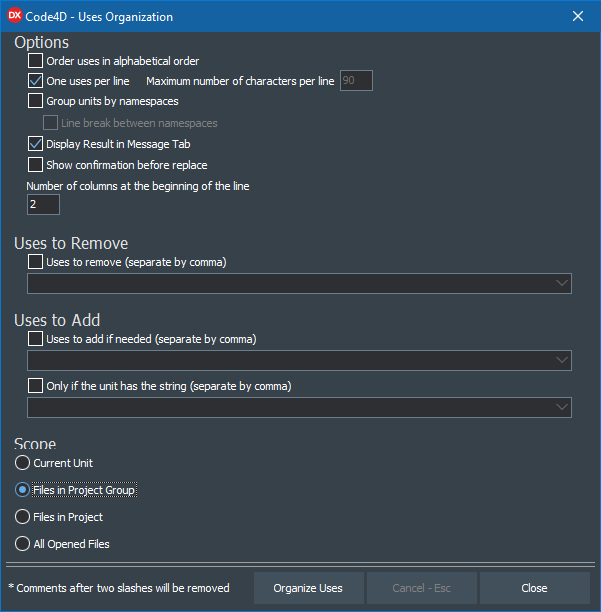Enable Group units by namespaces
This screenshot has width=601, height=612.
36,101
